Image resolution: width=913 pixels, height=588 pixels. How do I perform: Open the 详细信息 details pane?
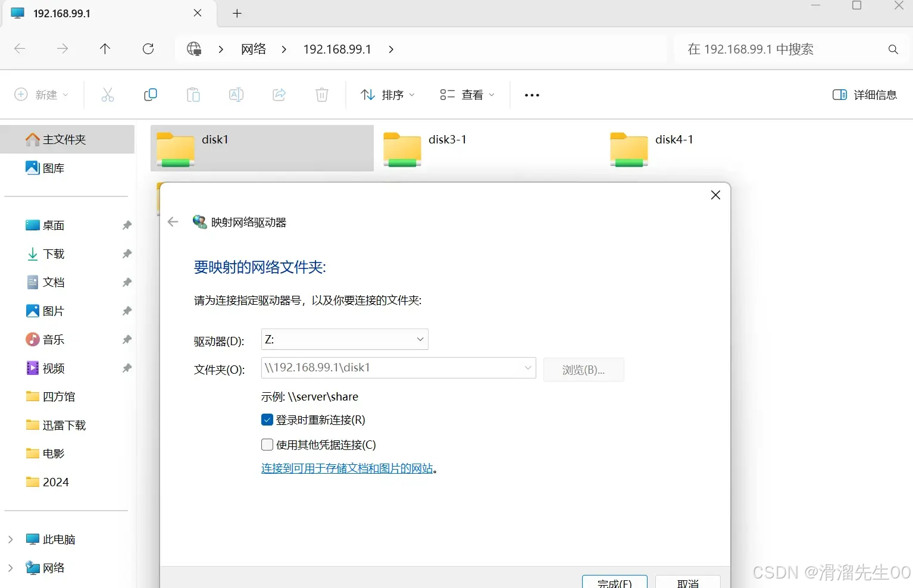(865, 95)
